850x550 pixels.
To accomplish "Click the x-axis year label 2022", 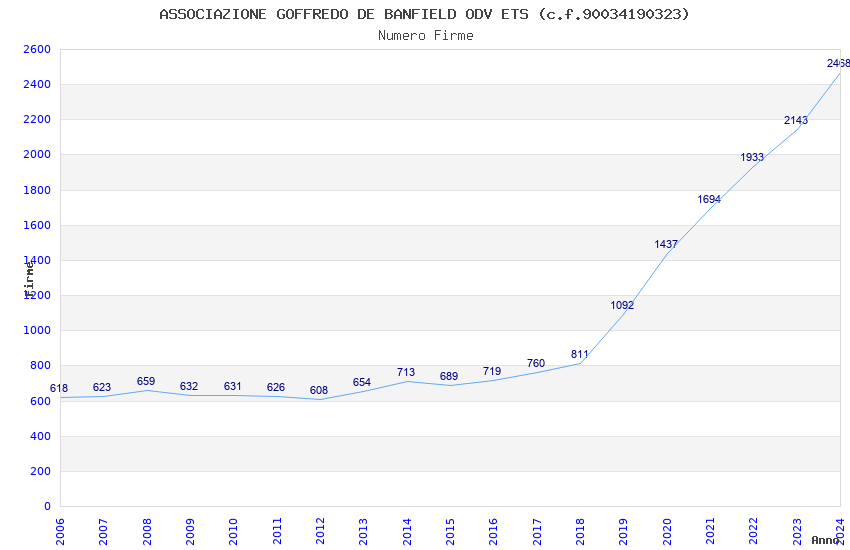I will point(754,531).
